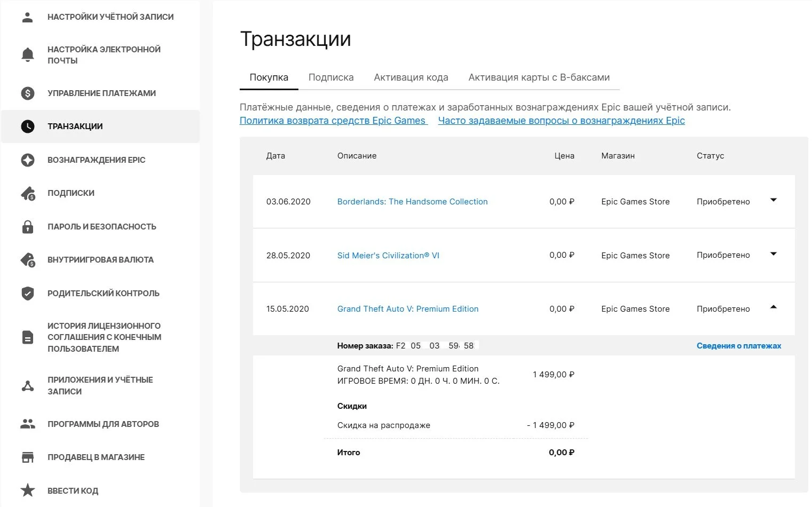Click the bold 0,00 ₽ total amount

pos(562,453)
